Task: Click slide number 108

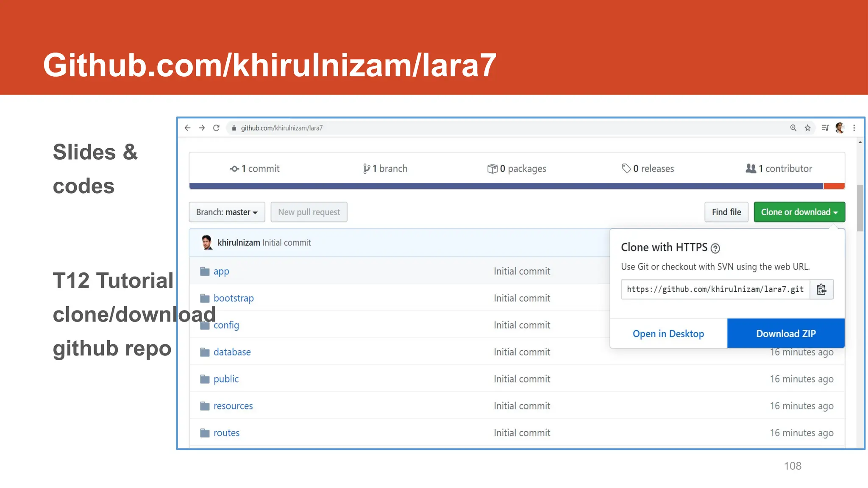Action: click(x=793, y=466)
